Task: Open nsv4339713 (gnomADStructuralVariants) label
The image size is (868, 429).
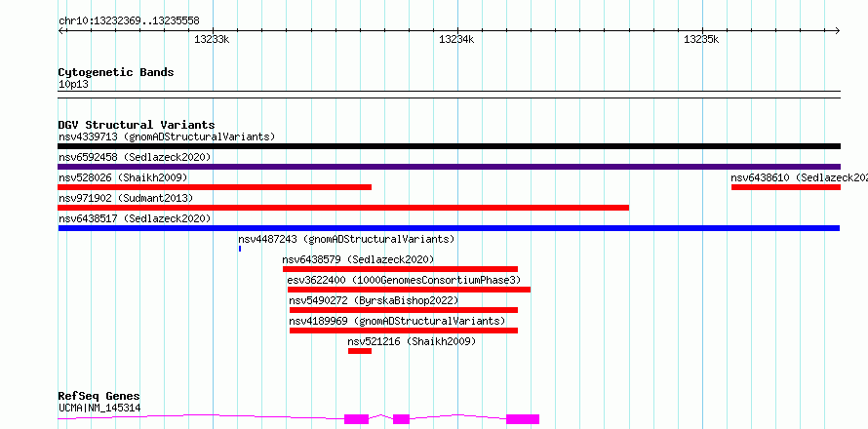Action: tap(167, 136)
